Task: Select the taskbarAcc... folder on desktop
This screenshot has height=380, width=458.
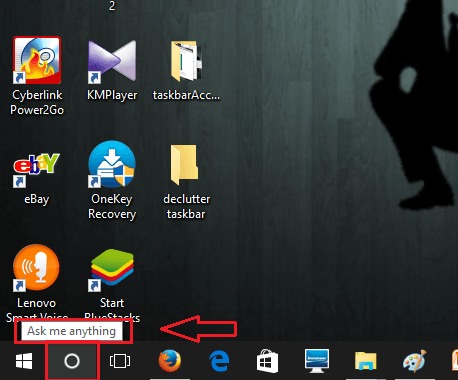Action: pos(186,61)
